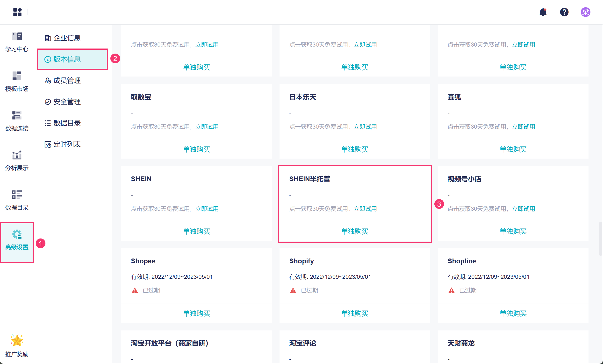Click the page's vertical scrollbar
This screenshot has width=603, height=364.
600,238
